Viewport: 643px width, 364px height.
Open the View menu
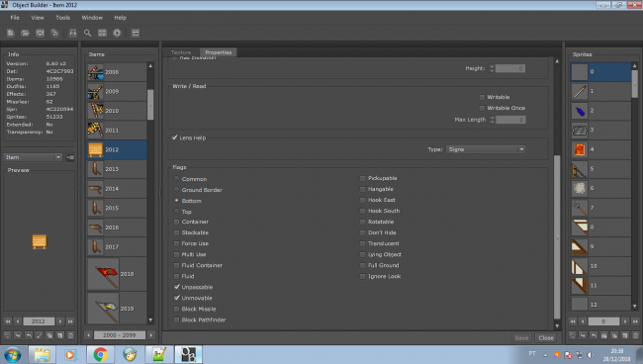click(38, 18)
